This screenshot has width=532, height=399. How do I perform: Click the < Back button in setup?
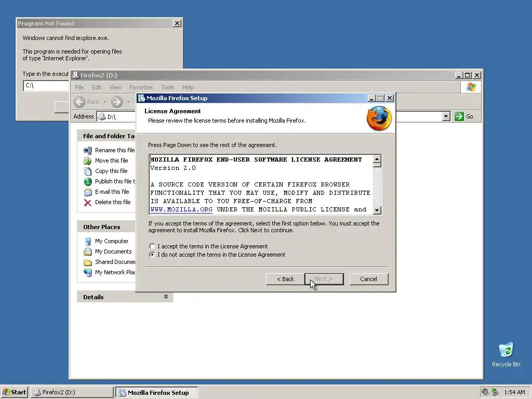[x=285, y=279]
